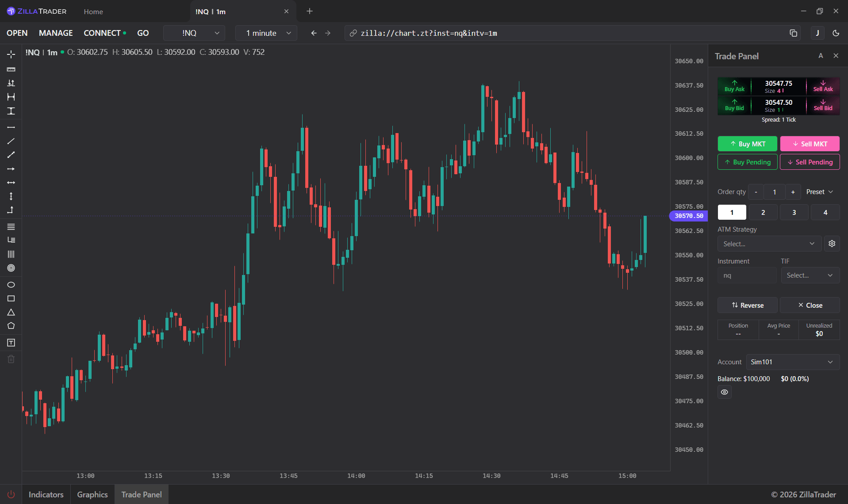Click Sell Ask in the price ladder
The width and height of the screenshot is (848, 504).
click(x=823, y=86)
